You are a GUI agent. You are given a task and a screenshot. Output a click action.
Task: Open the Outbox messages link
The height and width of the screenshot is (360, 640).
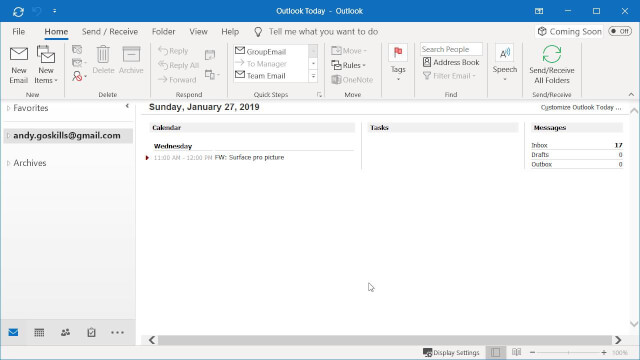click(x=541, y=164)
